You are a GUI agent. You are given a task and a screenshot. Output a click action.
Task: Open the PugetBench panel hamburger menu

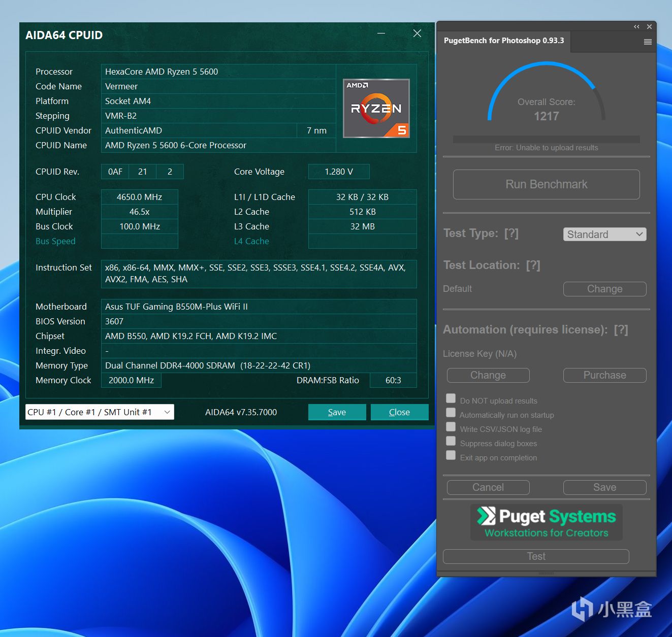pyautogui.click(x=648, y=42)
